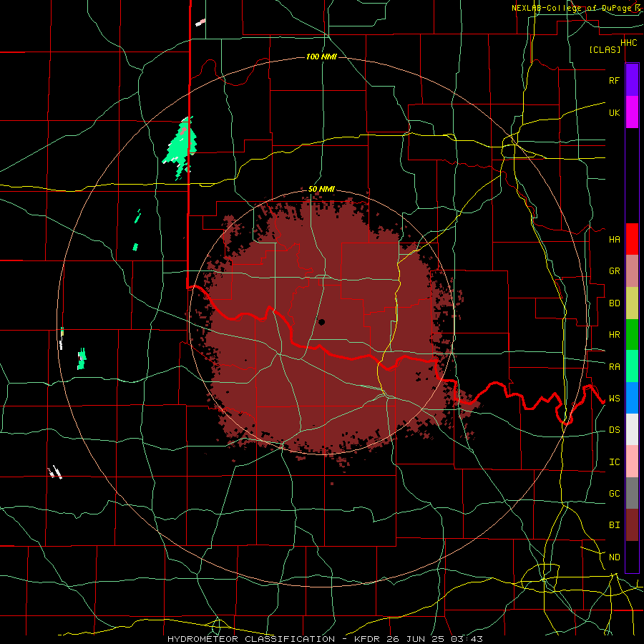
Task: Select the GC gray legend swatch
Action: (x=632, y=493)
